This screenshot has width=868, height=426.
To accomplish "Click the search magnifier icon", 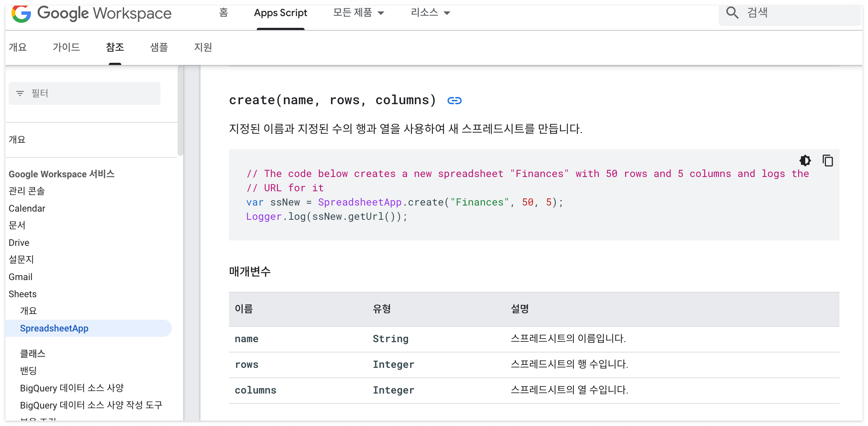I will point(732,13).
